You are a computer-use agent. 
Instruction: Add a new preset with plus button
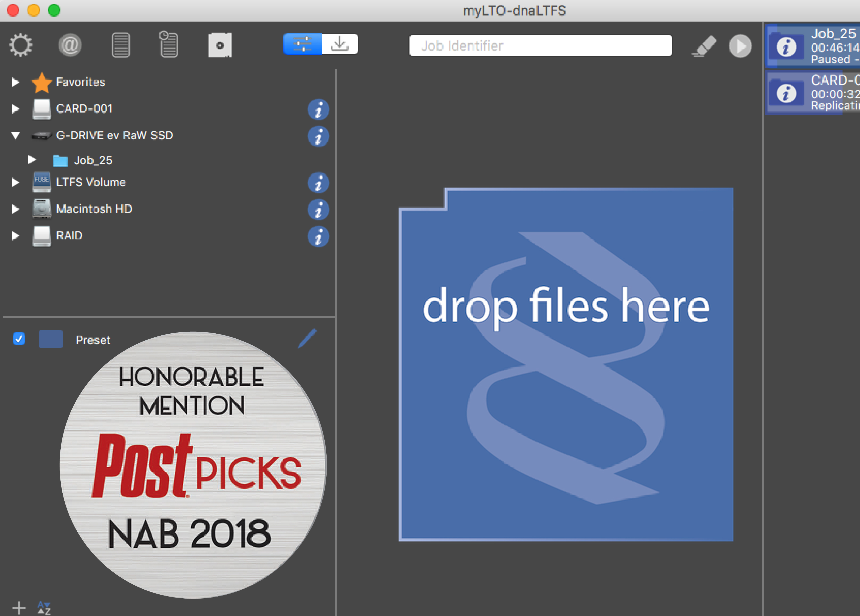[19, 608]
